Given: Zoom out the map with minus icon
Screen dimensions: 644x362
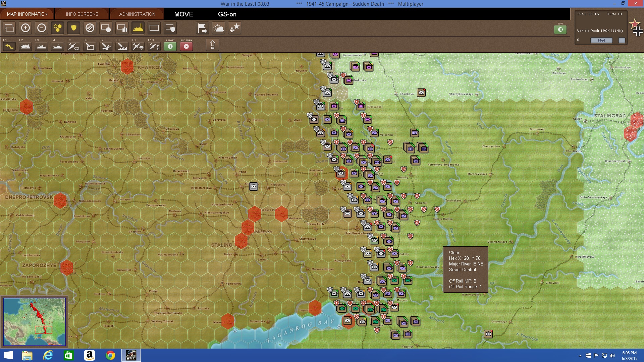Looking at the screenshot, I should [x=42, y=28].
